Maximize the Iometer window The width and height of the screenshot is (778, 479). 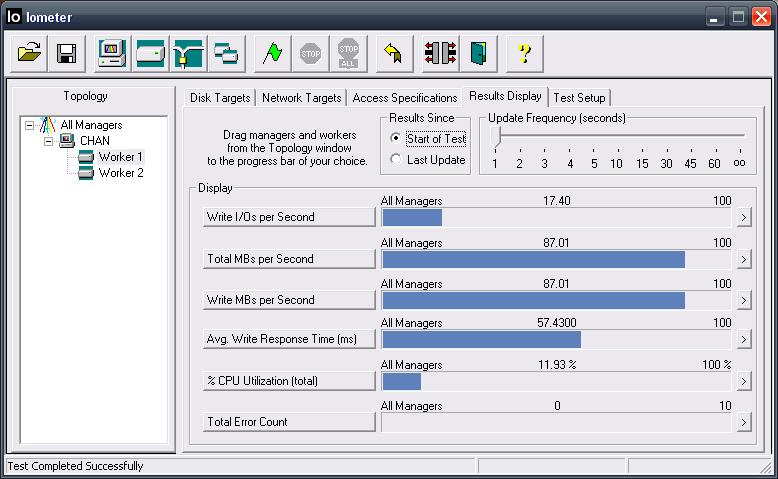[738, 17]
